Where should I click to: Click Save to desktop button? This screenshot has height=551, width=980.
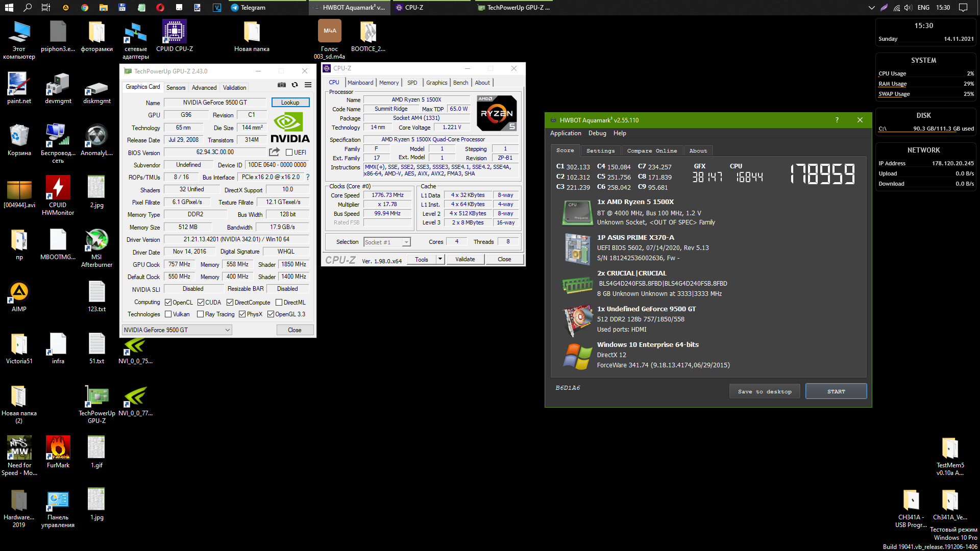click(x=765, y=391)
